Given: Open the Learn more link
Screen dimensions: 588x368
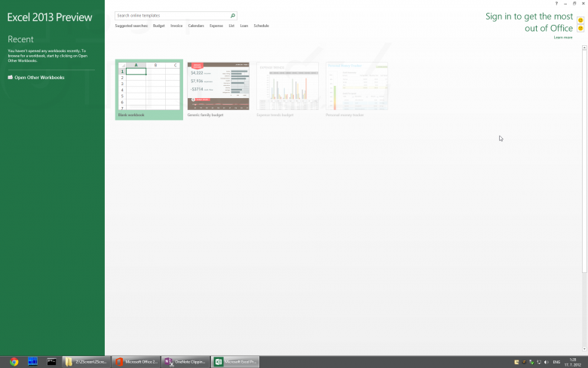Looking at the screenshot, I should [x=563, y=38].
